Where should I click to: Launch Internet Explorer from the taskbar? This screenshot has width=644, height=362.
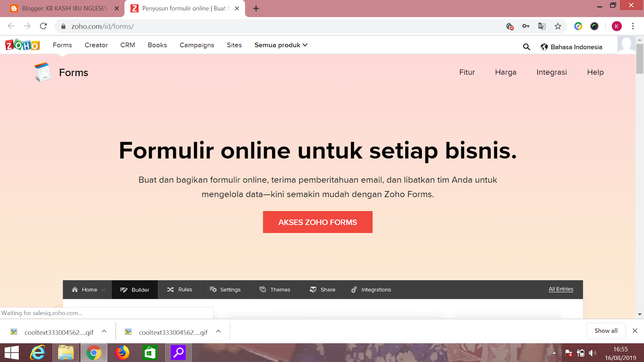pos(38,353)
